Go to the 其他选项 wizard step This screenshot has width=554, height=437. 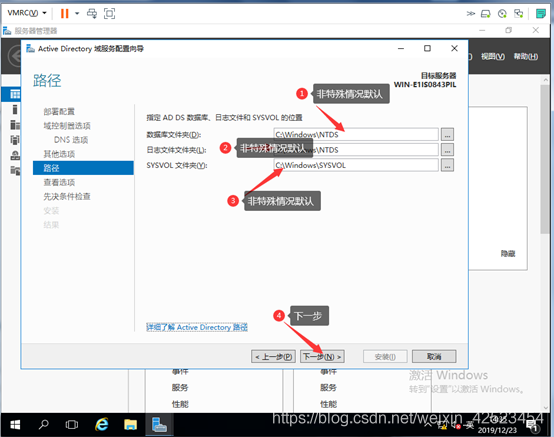[x=59, y=154]
